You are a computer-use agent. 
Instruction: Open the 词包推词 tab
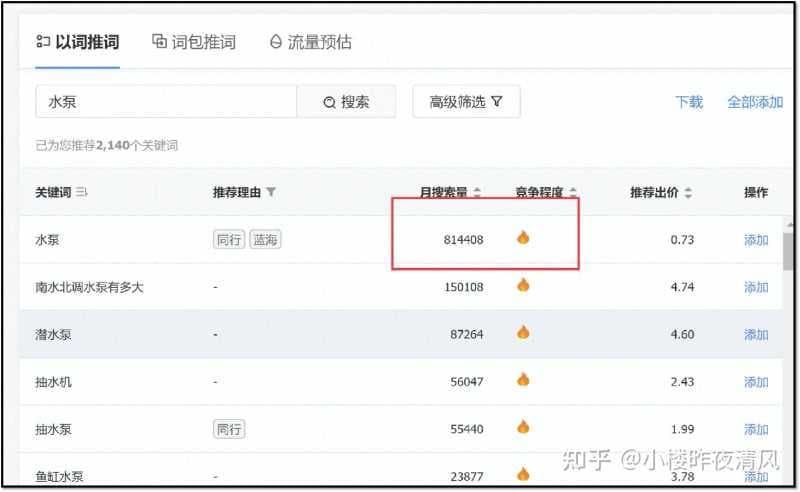pos(194,42)
